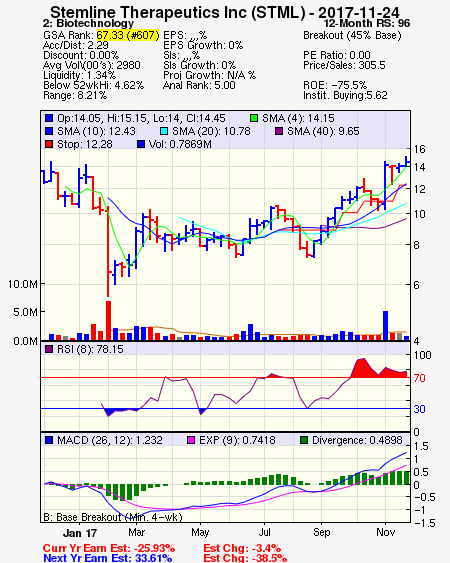Click 'Price/Sales: 305.5' text
450x563 pixels.
tap(344, 65)
